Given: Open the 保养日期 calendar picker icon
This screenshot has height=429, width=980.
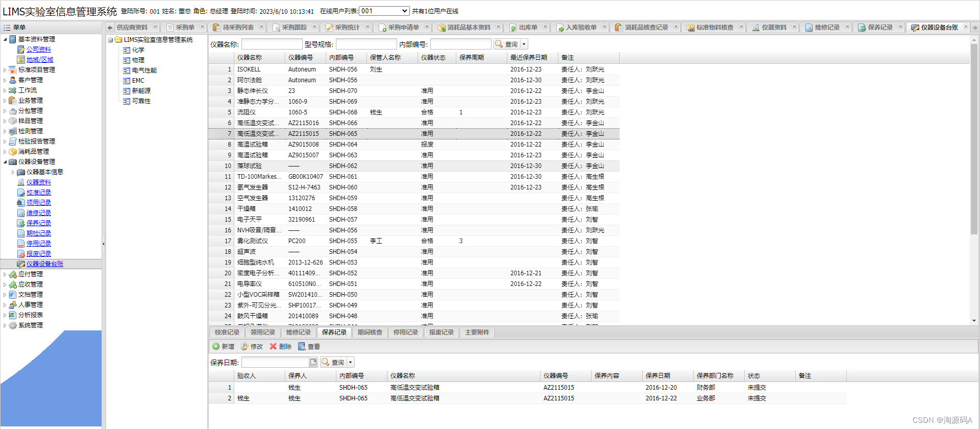Looking at the screenshot, I should [313, 362].
